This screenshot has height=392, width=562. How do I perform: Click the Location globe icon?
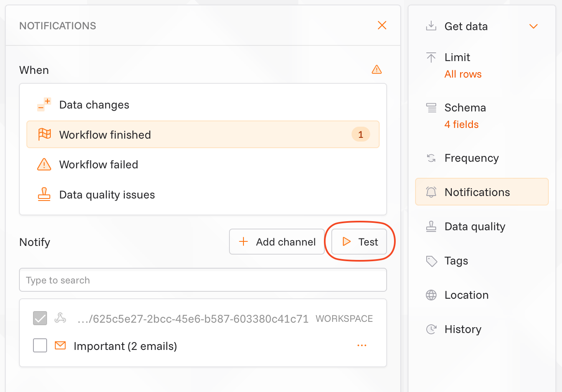pyautogui.click(x=431, y=295)
